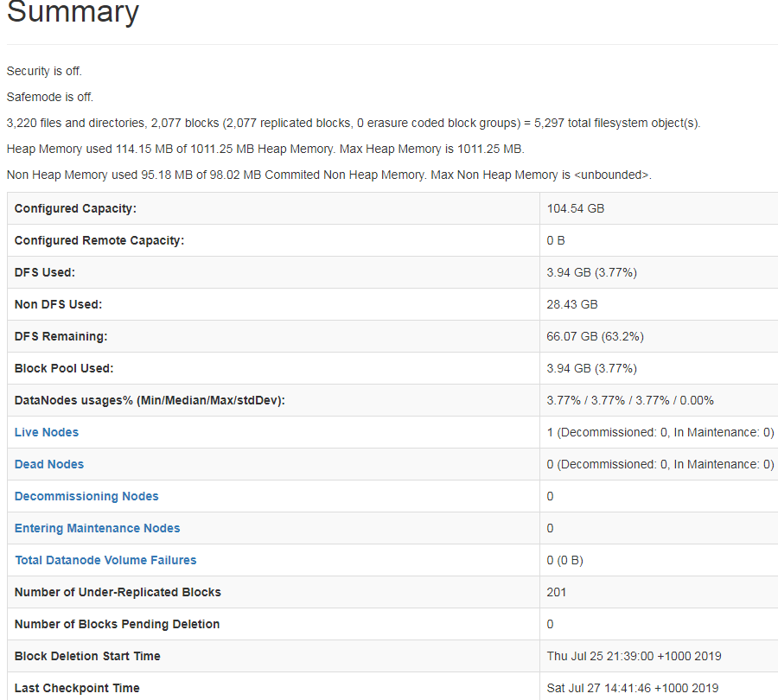
Task: Open the Entering Maintenance Nodes link
Action: point(98,528)
